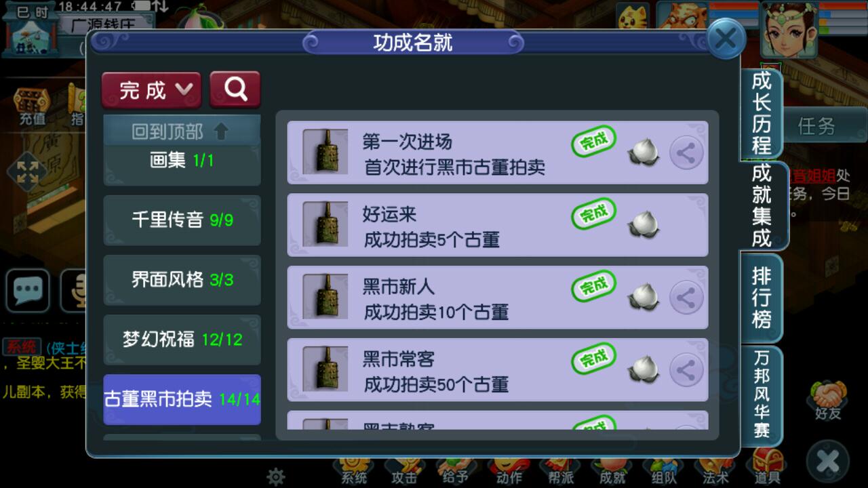Viewport: 868px width, 488px height.
Task: Share the 第一次进场 achievement
Action: (686, 153)
